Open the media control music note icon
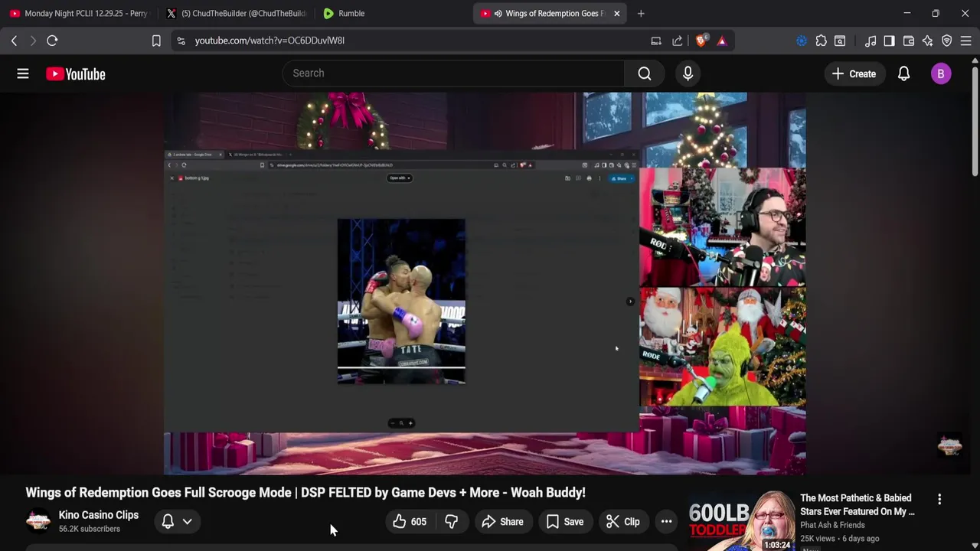The height and width of the screenshot is (551, 980). click(871, 41)
